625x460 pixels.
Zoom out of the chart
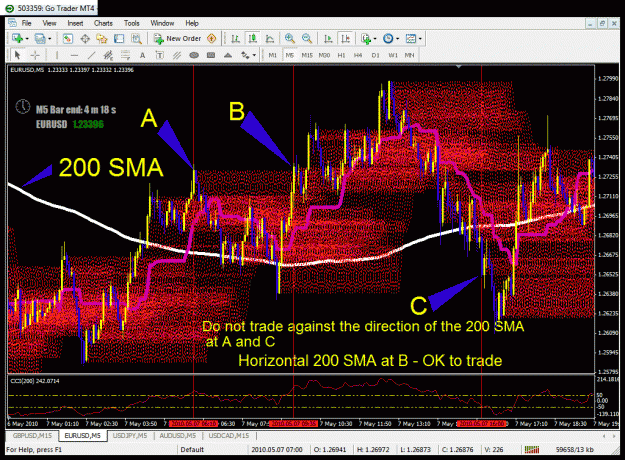point(307,38)
